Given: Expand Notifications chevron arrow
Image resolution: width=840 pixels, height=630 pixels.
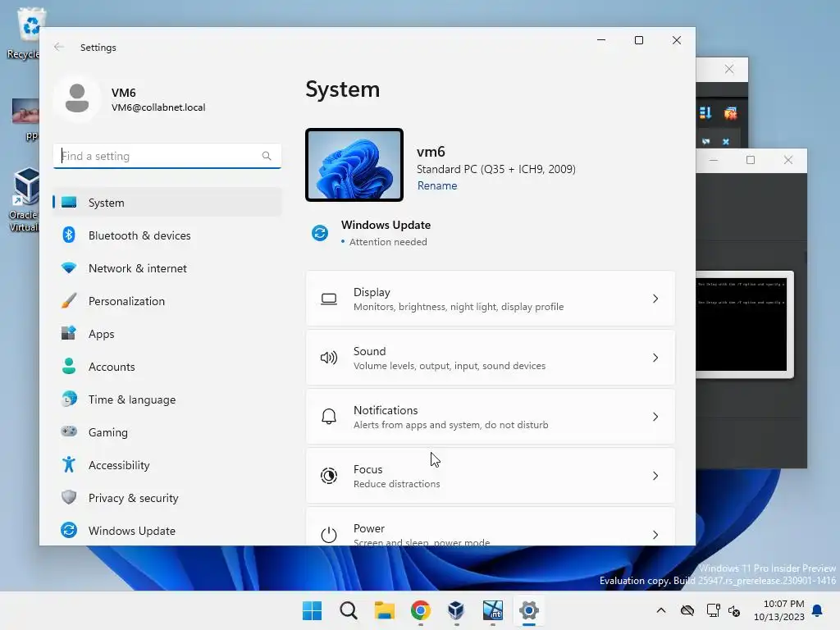Looking at the screenshot, I should pyautogui.click(x=655, y=416).
